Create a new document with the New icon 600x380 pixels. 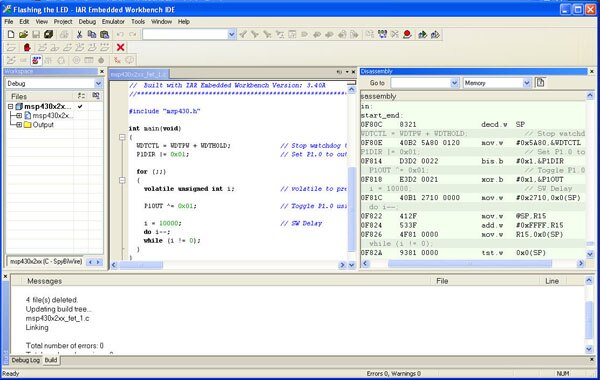(11, 34)
